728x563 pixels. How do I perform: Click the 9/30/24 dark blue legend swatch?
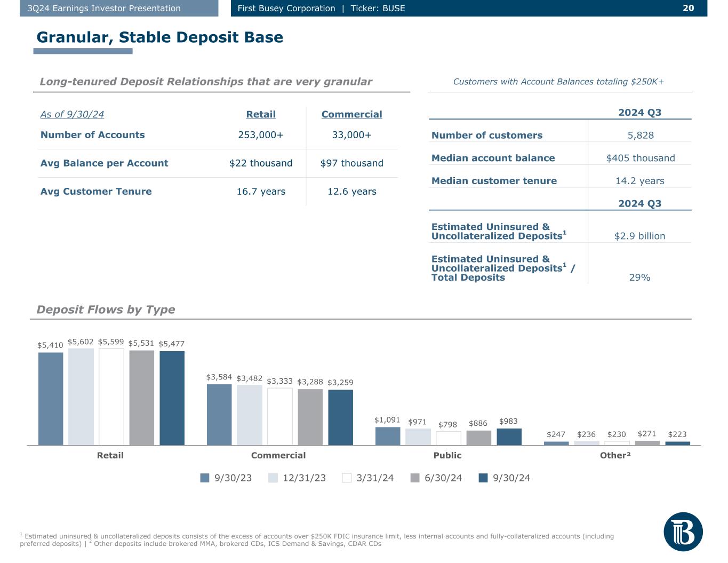(483, 478)
